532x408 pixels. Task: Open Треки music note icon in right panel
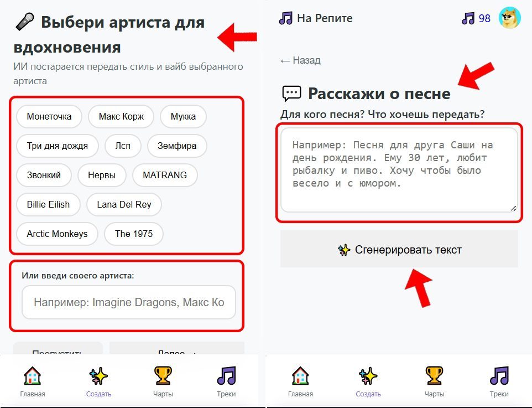coord(499,376)
